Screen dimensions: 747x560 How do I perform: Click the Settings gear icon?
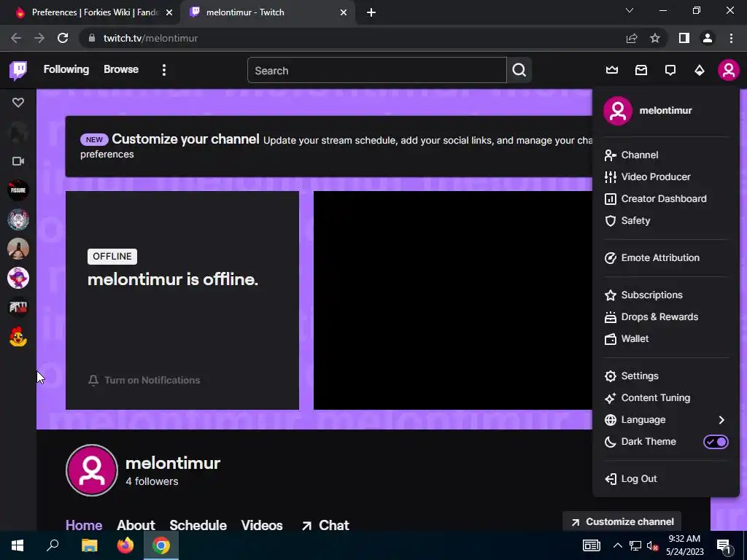pyautogui.click(x=611, y=376)
